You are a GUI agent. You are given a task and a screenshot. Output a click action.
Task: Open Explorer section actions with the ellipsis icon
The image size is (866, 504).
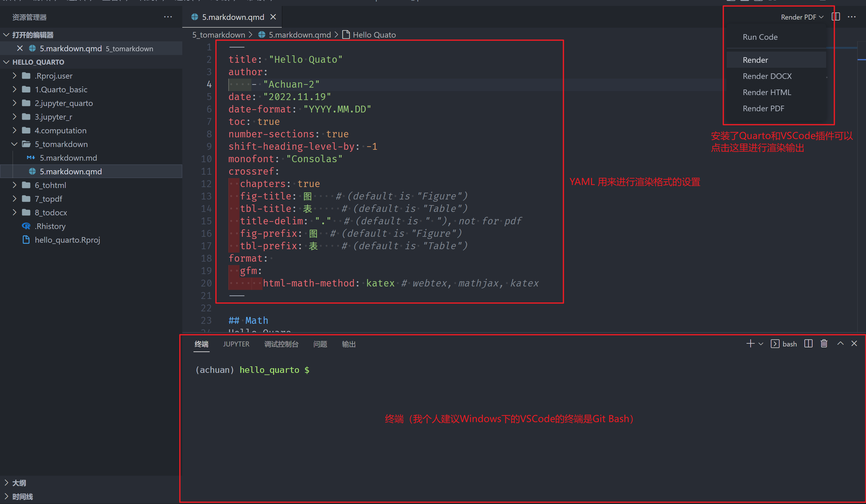[168, 17]
